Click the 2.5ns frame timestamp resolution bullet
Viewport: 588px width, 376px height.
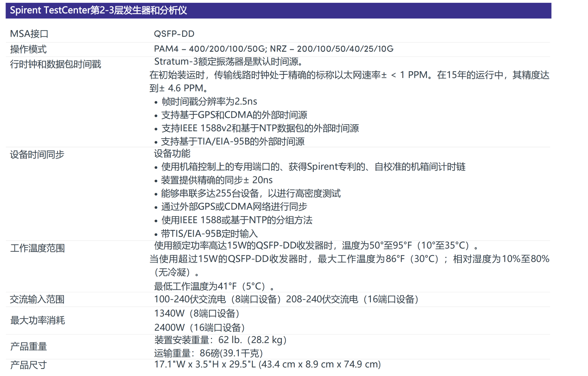point(209,102)
